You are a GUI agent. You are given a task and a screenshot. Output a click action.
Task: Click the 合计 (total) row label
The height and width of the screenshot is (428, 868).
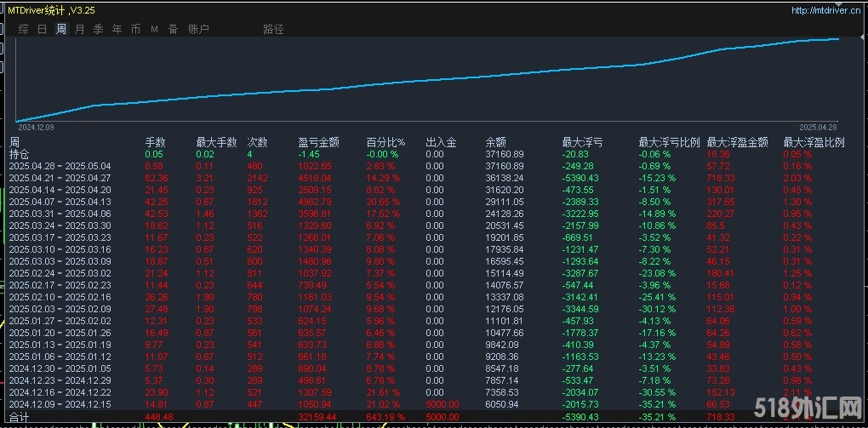(19, 418)
